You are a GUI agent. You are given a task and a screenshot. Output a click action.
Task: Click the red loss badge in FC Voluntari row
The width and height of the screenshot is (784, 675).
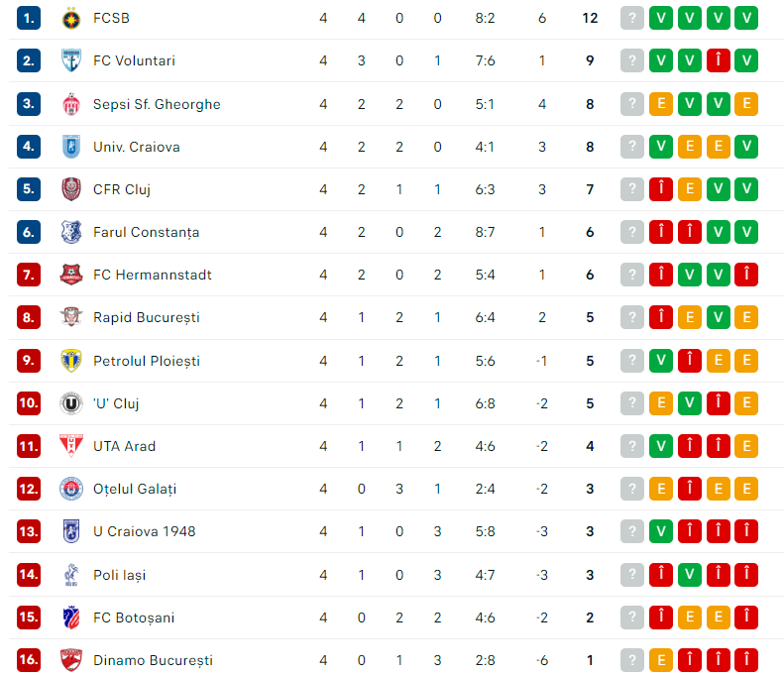tap(718, 60)
